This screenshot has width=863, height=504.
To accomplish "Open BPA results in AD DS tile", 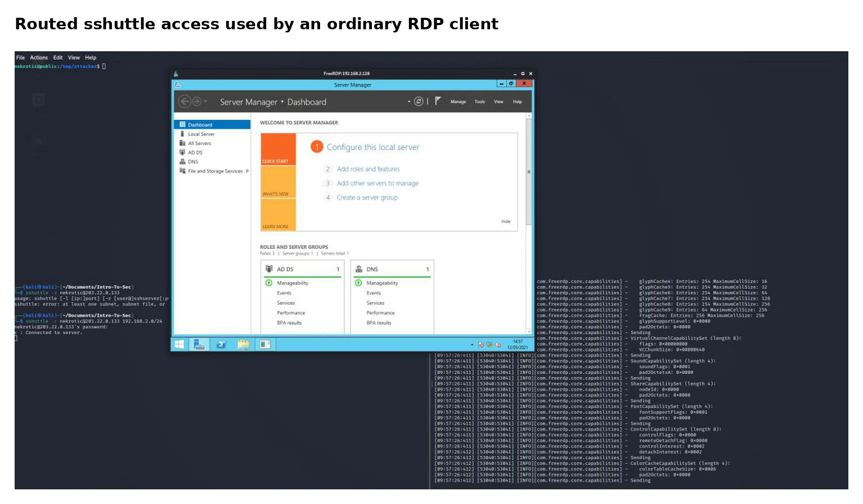I will pos(289,323).
